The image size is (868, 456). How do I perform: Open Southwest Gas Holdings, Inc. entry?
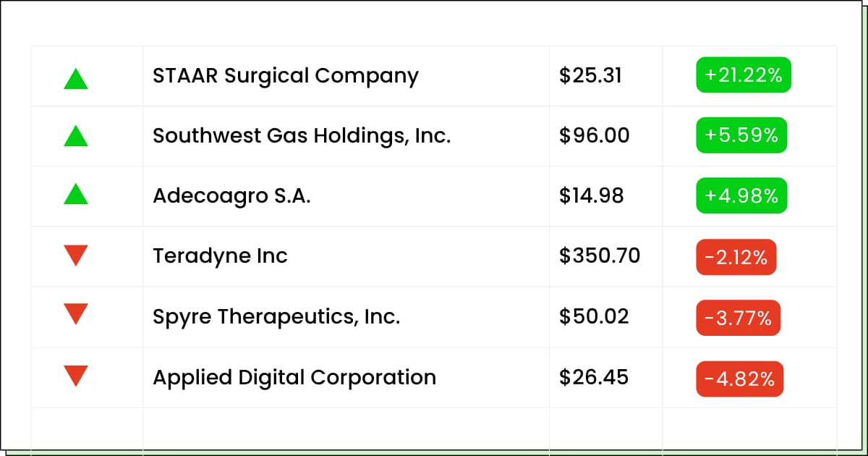click(302, 136)
